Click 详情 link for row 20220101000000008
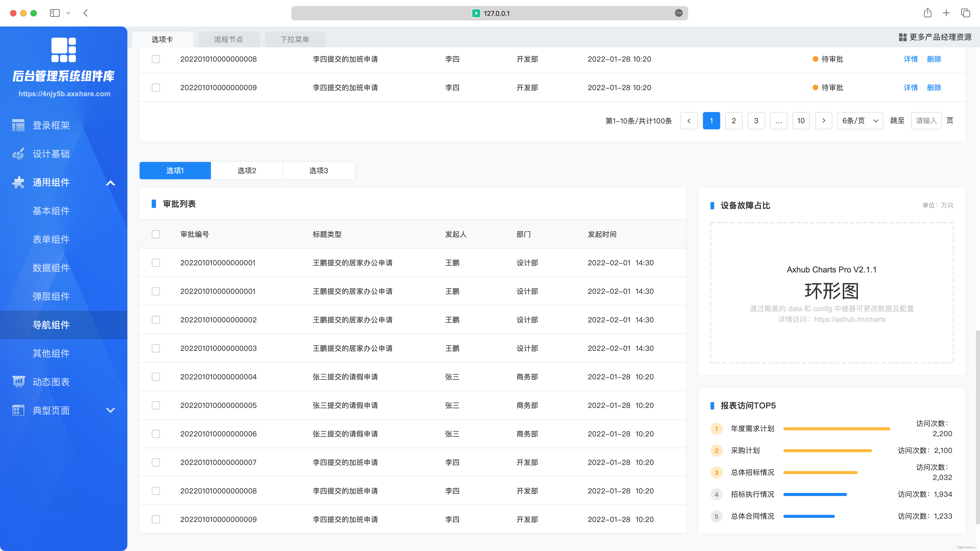 click(x=910, y=59)
